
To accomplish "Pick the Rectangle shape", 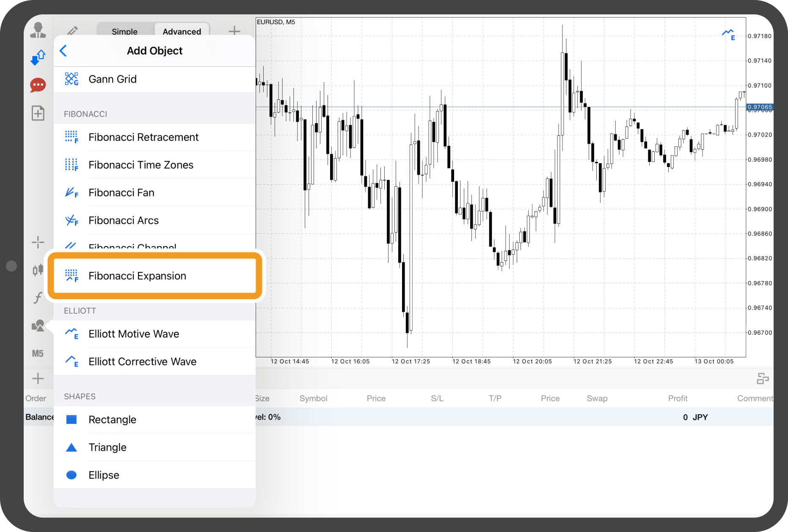I will (112, 420).
